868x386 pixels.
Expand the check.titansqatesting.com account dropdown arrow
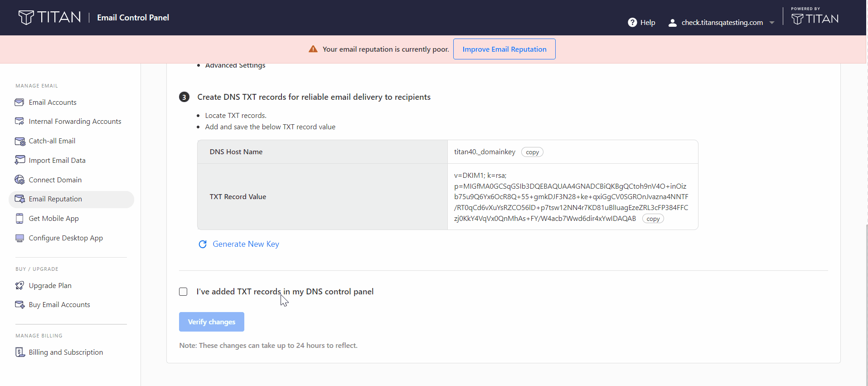click(x=772, y=23)
